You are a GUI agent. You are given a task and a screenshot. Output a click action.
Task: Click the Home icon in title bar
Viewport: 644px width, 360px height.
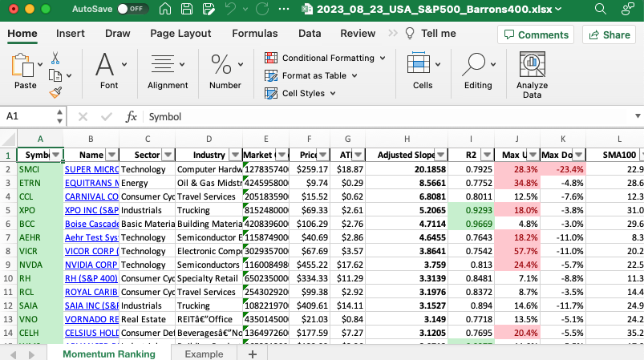click(165, 9)
